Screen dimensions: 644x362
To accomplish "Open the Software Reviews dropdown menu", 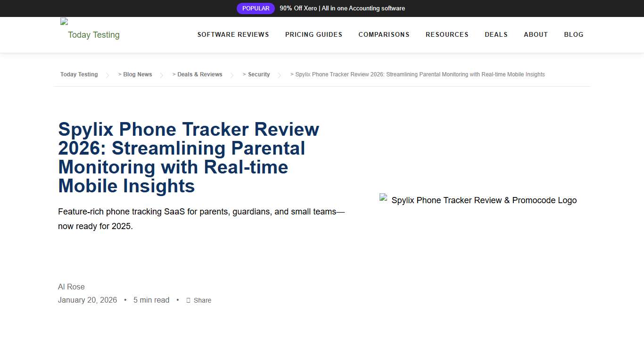I will pyautogui.click(x=233, y=34).
